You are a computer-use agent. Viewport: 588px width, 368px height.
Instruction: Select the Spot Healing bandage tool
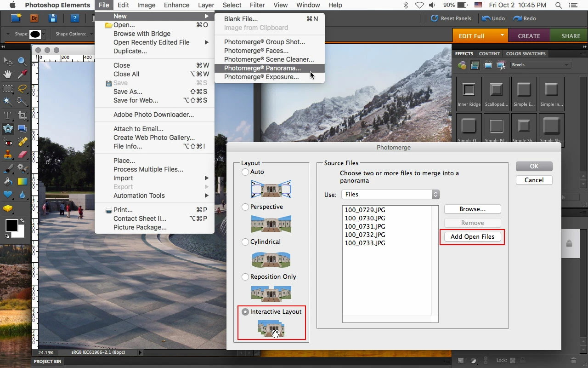22,142
